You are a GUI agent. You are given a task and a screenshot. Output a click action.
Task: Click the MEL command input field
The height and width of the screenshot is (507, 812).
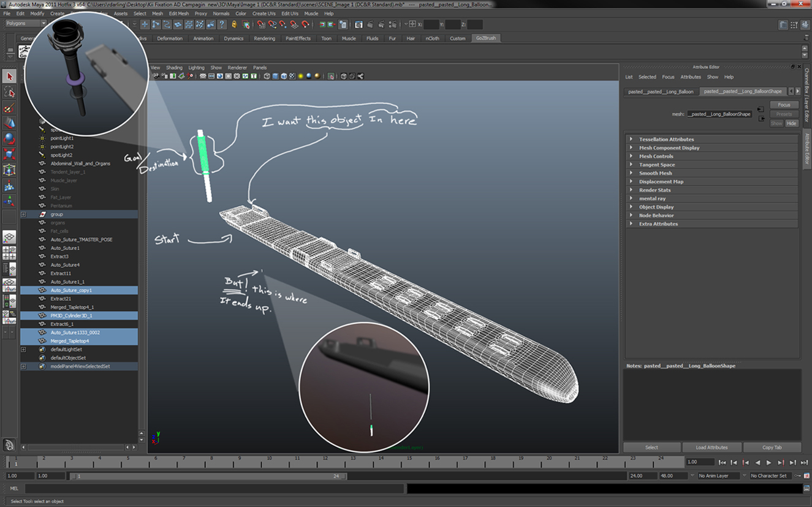[214, 489]
